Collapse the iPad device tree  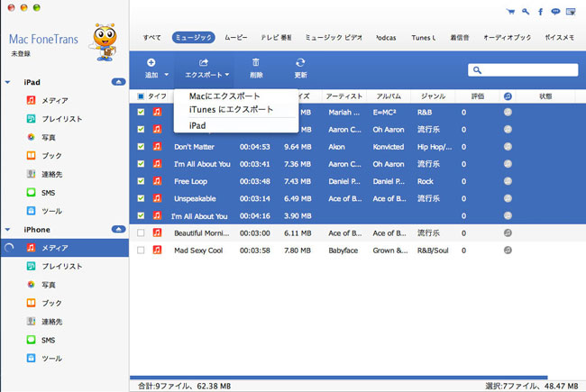click(x=7, y=82)
